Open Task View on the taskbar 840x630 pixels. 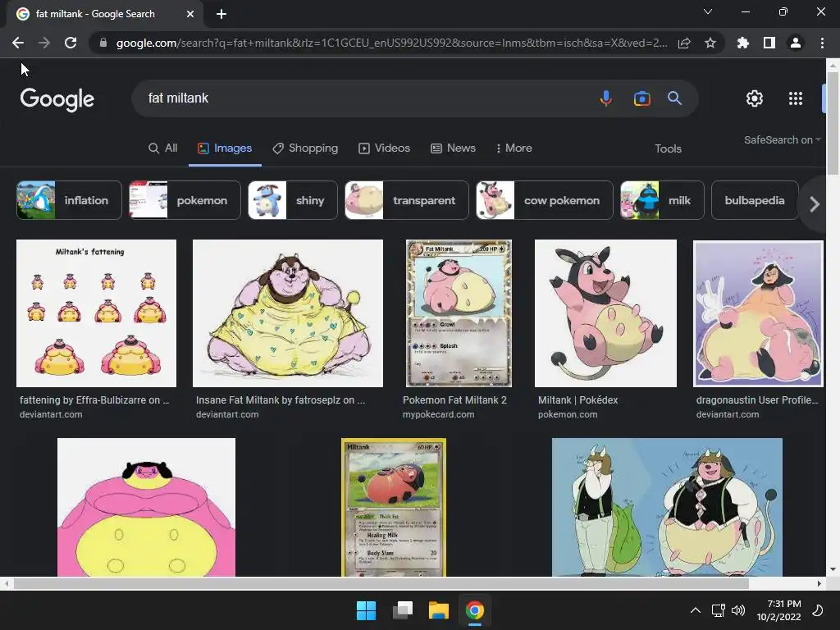tap(402, 610)
